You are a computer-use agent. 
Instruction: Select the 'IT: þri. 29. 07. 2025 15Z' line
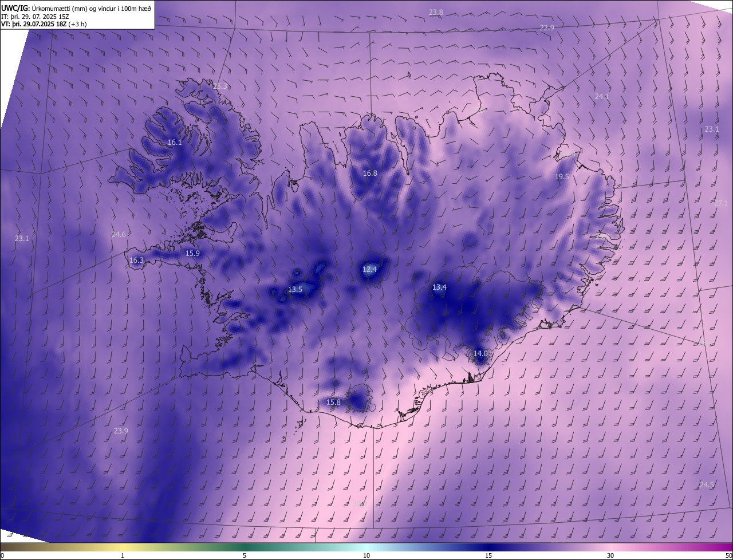click(35, 17)
